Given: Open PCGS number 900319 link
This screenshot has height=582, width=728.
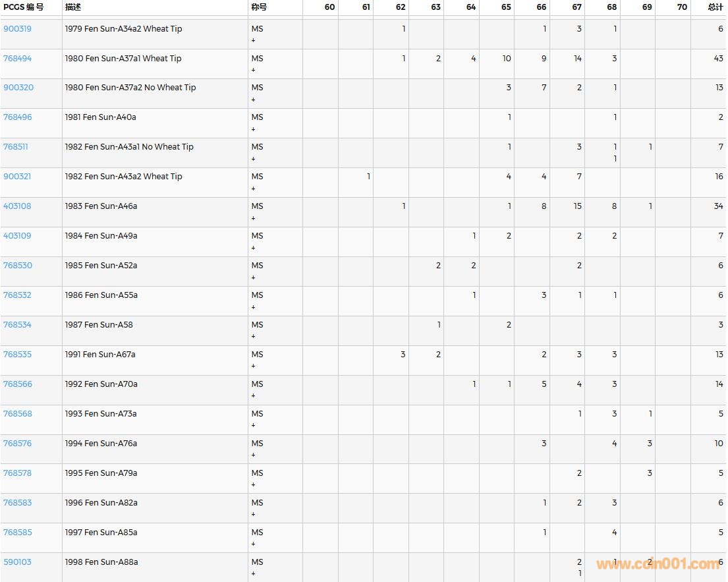Looking at the screenshot, I should tap(17, 29).
